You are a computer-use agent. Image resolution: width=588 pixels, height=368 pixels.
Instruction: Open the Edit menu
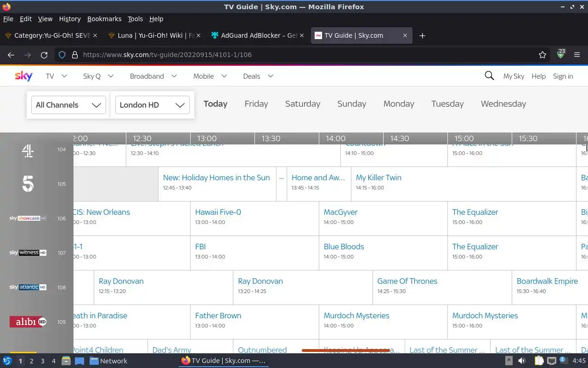(x=26, y=19)
